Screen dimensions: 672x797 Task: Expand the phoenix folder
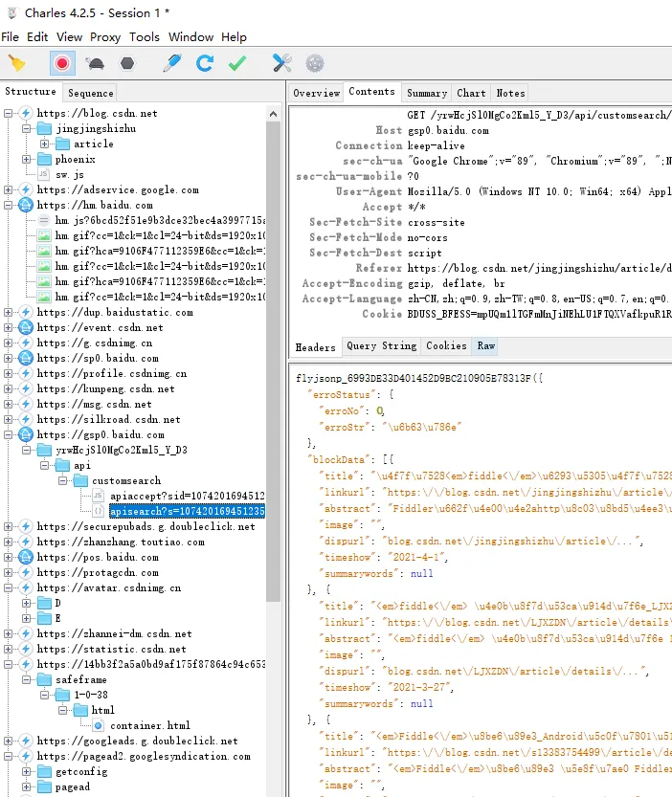point(27,159)
